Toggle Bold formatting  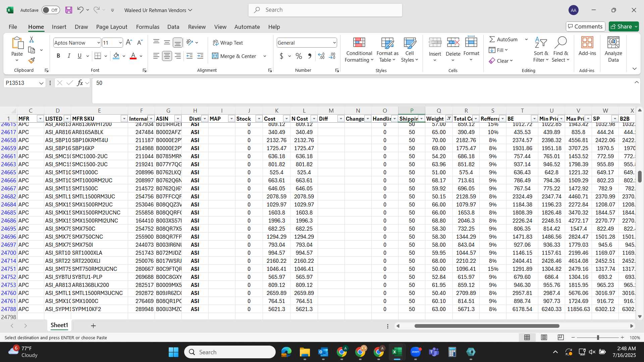[58, 56]
